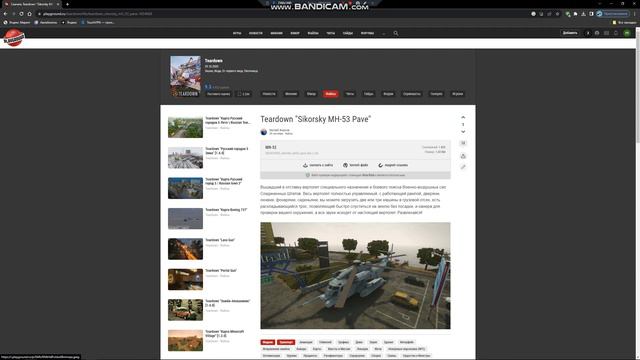Click the browser home button
640x360 pixels.
[29, 14]
